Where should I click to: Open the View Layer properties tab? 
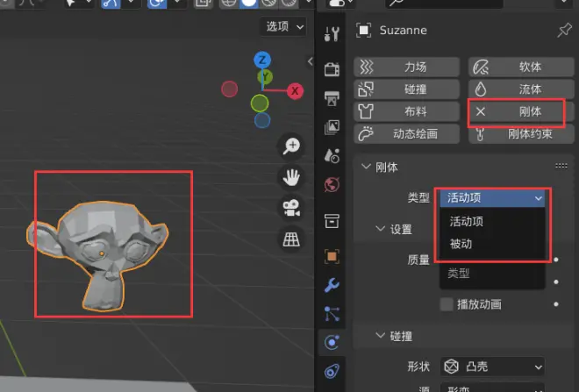click(x=332, y=126)
